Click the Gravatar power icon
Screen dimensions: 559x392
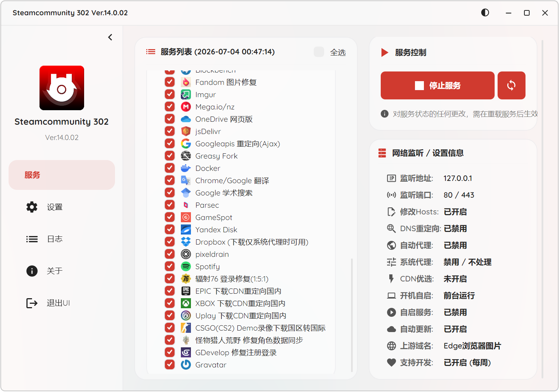click(186, 365)
